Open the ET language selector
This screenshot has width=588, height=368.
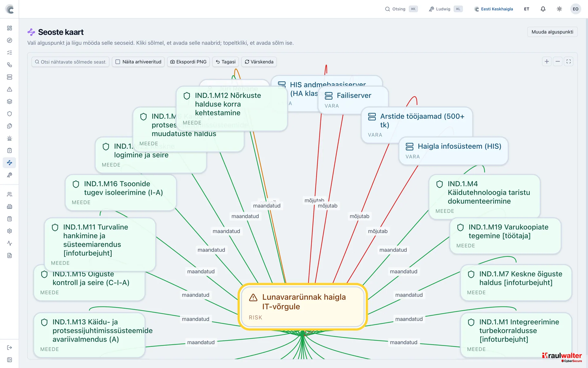click(526, 9)
